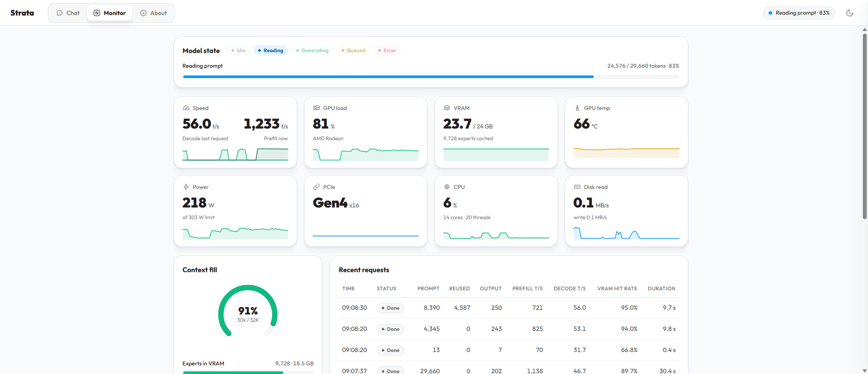The height and width of the screenshot is (374, 868).
Task: Click the PCIe link icon
Action: [x=317, y=187]
